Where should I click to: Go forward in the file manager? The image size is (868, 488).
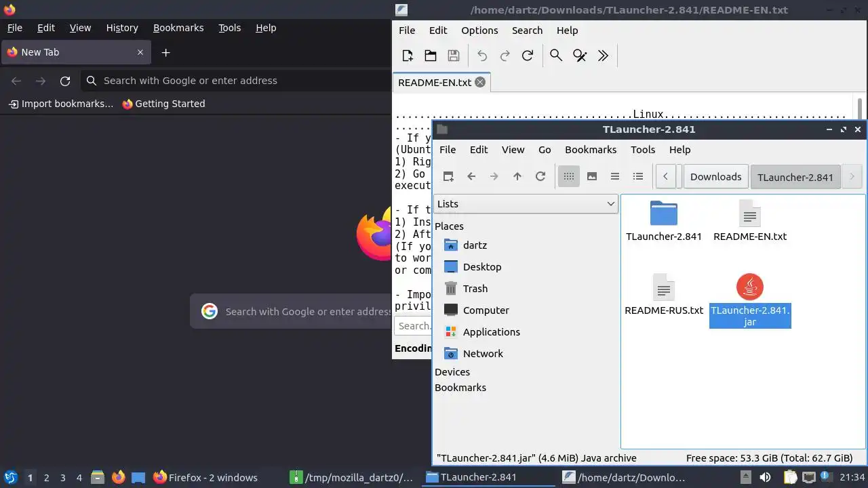[x=494, y=176]
